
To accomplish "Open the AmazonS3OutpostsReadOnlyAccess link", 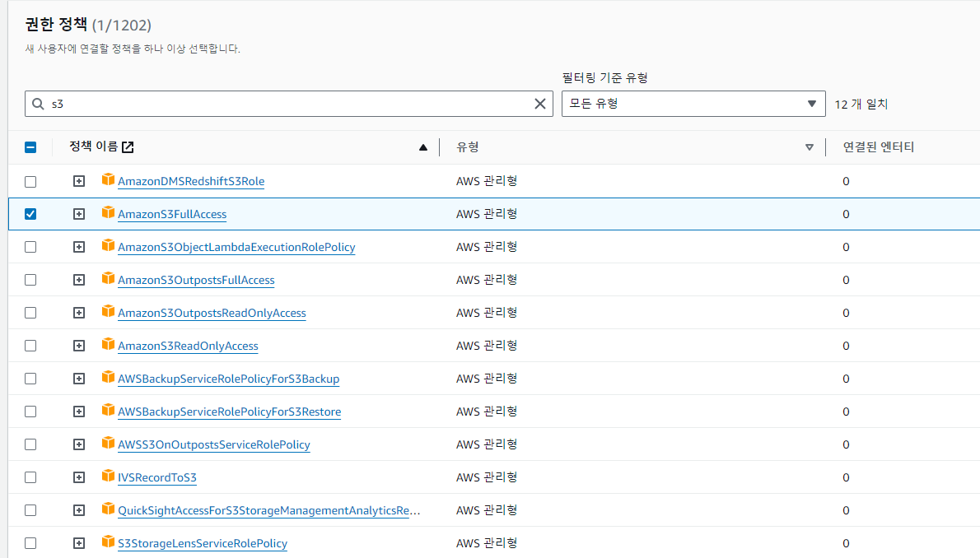I will (212, 313).
